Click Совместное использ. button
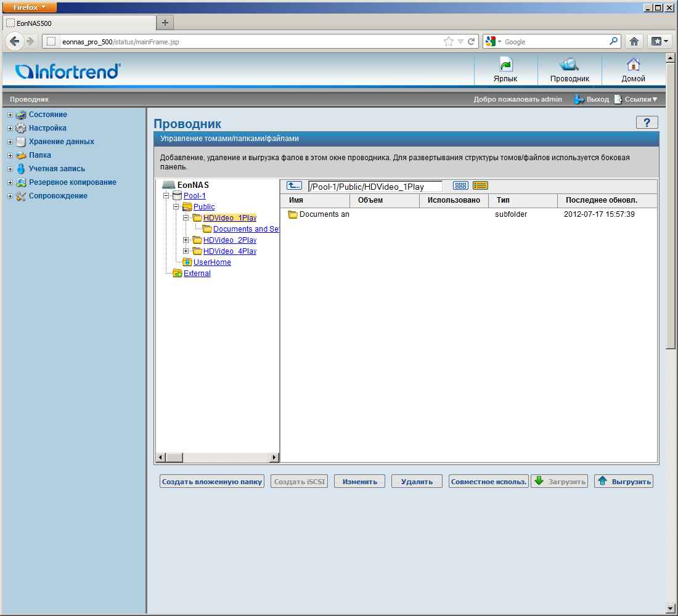 pyautogui.click(x=489, y=482)
